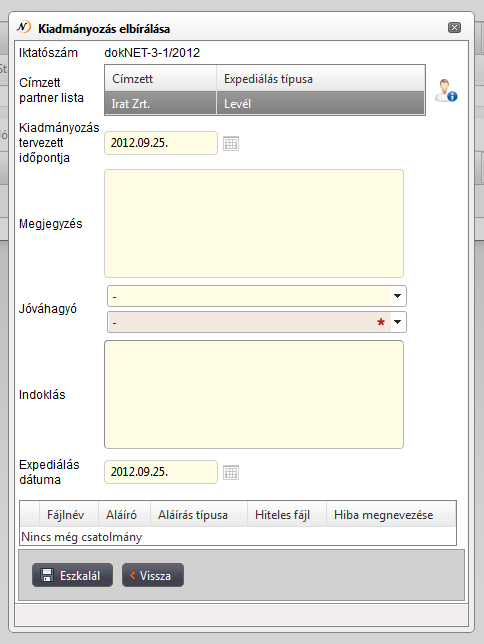Click the Kiadmányozás tervezett időpontja date field
The height and width of the screenshot is (644, 484).
161,143
